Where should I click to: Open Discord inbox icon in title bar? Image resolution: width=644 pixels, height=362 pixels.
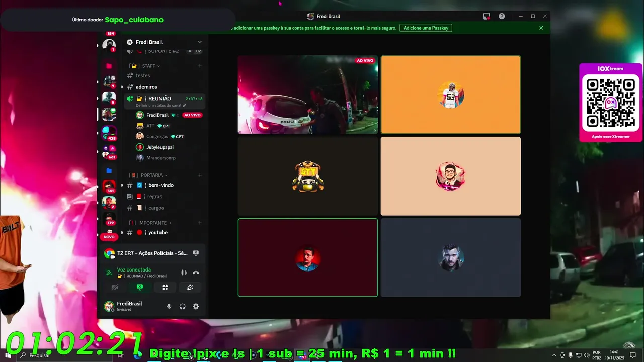coord(486,16)
